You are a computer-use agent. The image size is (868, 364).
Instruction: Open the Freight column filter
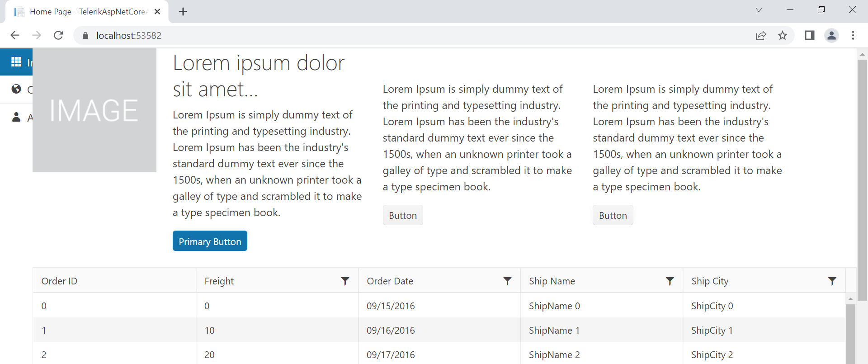[x=345, y=281]
